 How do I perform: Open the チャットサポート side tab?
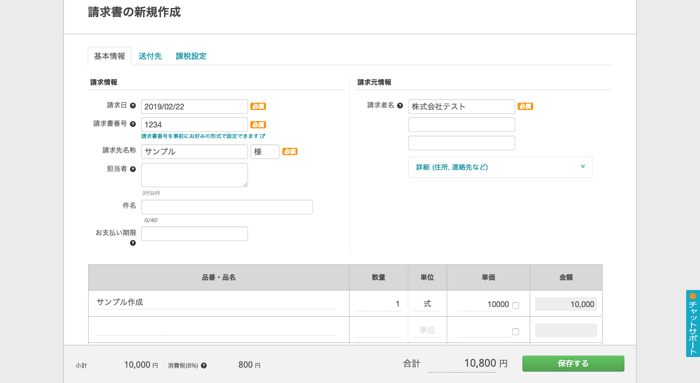coord(692,324)
